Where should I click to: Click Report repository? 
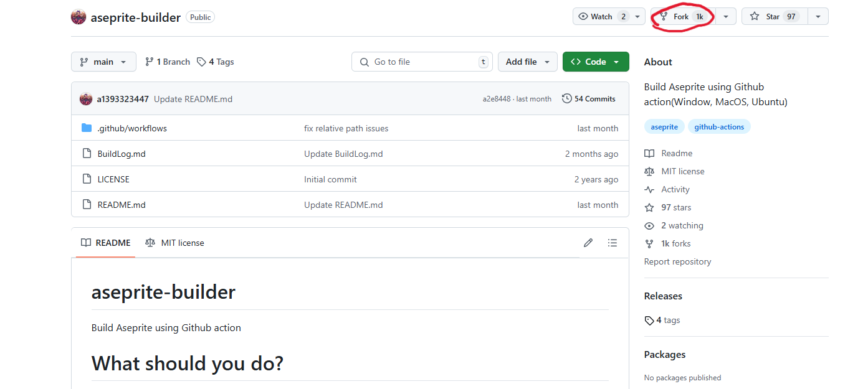point(677,261)
